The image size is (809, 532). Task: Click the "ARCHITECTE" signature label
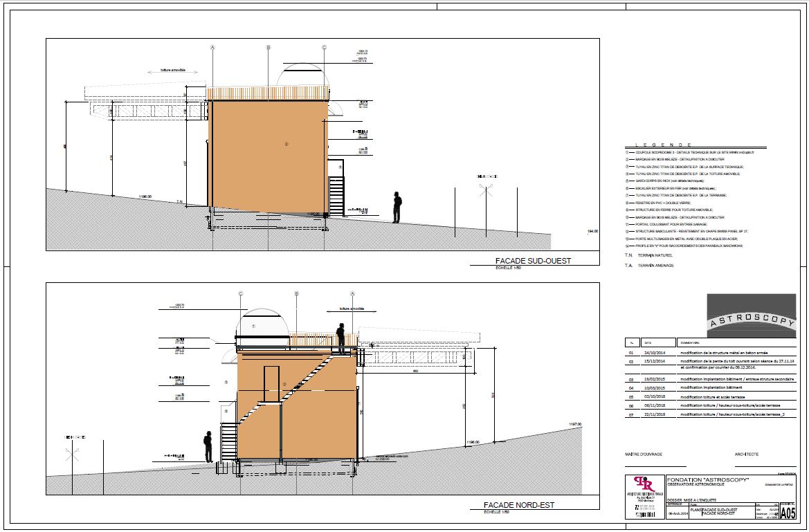click(747, 455)
